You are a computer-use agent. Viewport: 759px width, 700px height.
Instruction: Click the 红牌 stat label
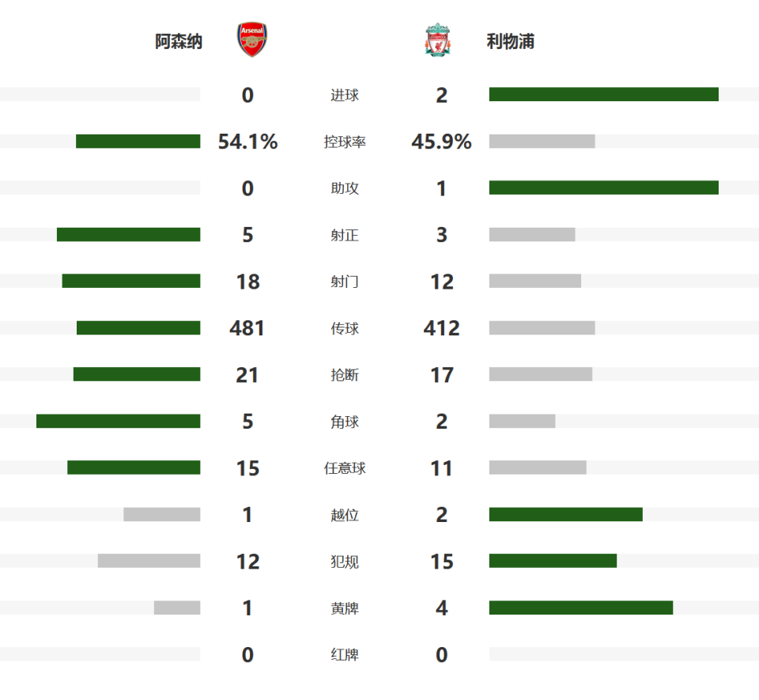(345, 655)
